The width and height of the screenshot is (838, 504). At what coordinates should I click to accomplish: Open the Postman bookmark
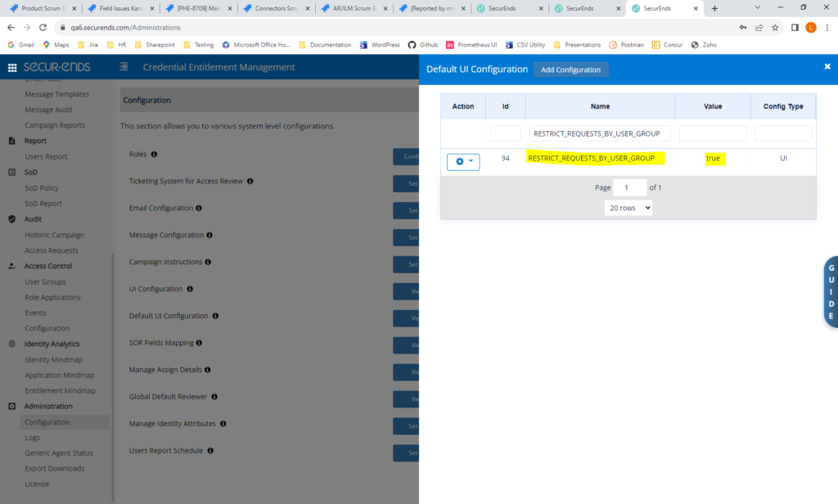point(626,45)
